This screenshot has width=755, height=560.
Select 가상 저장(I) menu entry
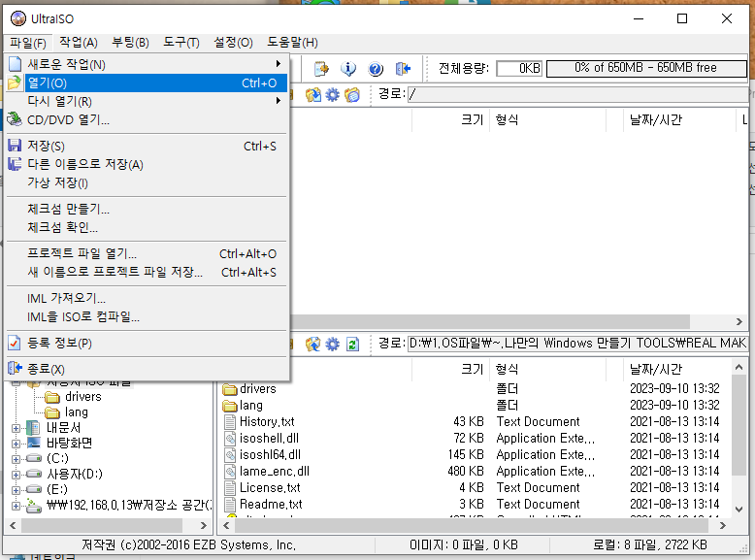pos(146,183)
